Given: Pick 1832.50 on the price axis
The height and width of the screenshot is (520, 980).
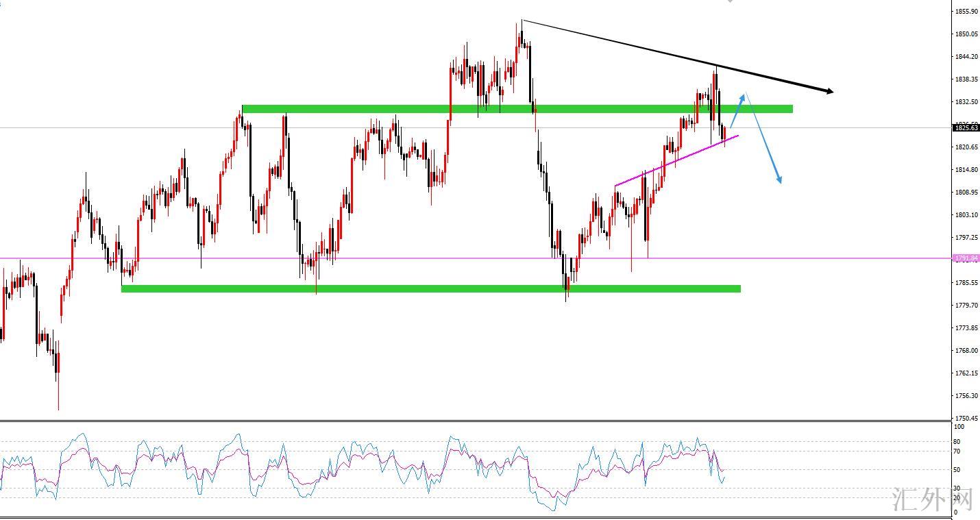Looking at the screenshot, I should (x=966, y=102).
